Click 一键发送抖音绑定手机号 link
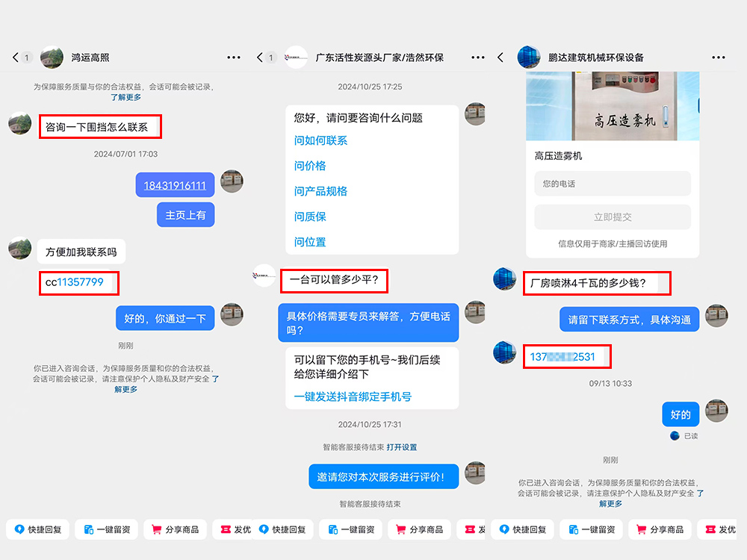Screen dimensions: 747x560 click(353, 396)
